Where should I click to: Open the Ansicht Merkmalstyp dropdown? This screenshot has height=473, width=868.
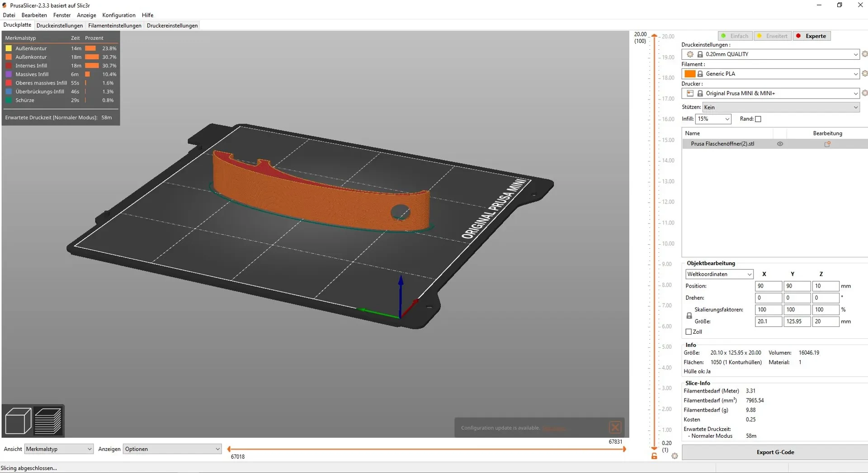pyautogui.click(x=59, y=449)
